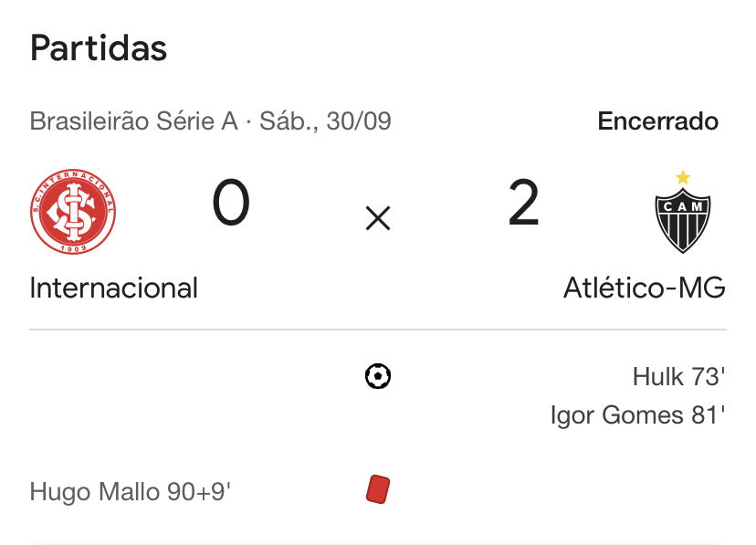
Task: Click the red card icon
Action: pyautogui.click(x=378, y=489)
